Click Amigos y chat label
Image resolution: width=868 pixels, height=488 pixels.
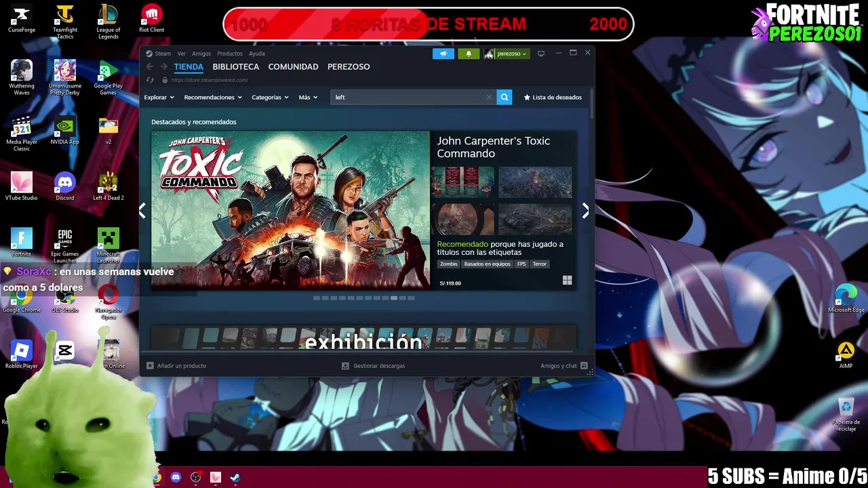click(x=559, y=366)
